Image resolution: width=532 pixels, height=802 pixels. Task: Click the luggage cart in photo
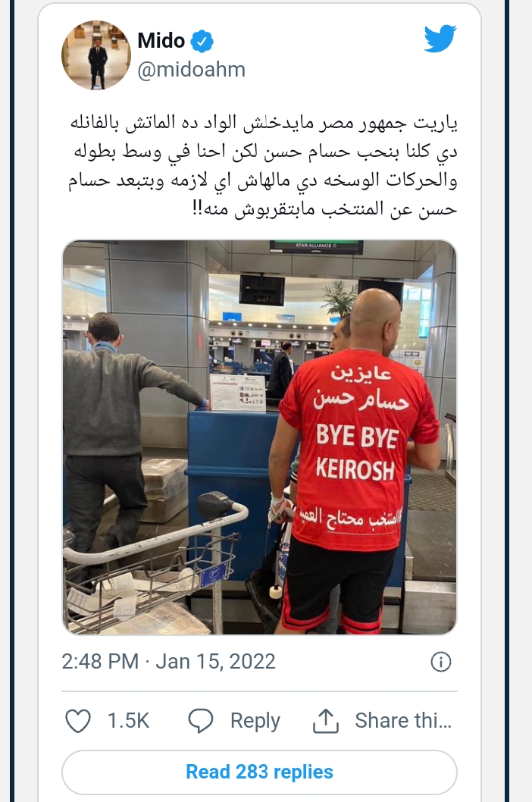[153, 557]
